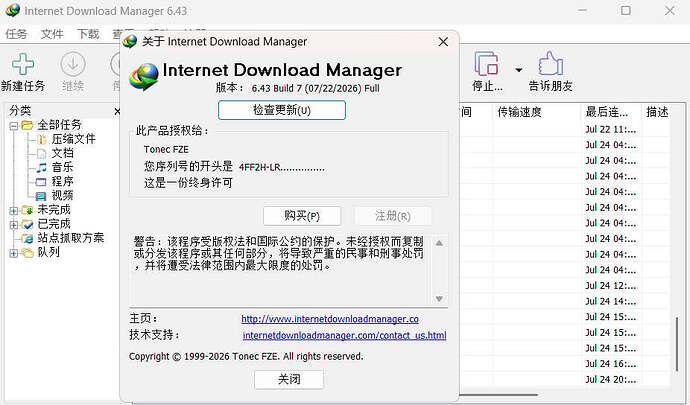This screenshot has width=690, height=405.
Task: Open the dropdown arrow beside the Stop icon
Action: click(x=519, y=70)
